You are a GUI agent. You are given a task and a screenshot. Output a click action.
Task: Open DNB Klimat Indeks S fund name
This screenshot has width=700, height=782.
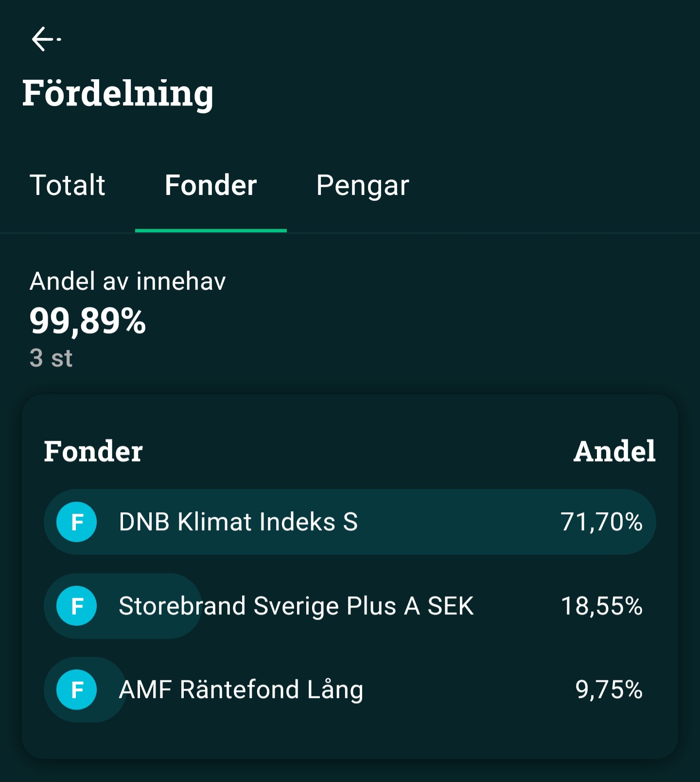[x=238, y=522]
